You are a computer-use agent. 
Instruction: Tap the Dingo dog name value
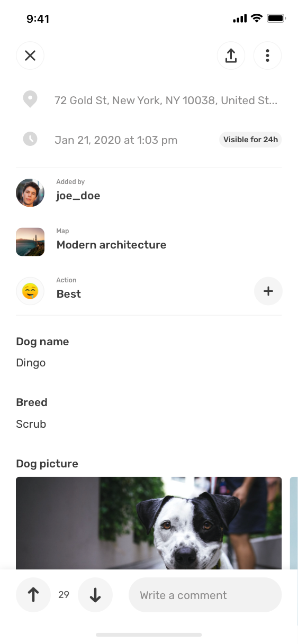click(31, 363)
